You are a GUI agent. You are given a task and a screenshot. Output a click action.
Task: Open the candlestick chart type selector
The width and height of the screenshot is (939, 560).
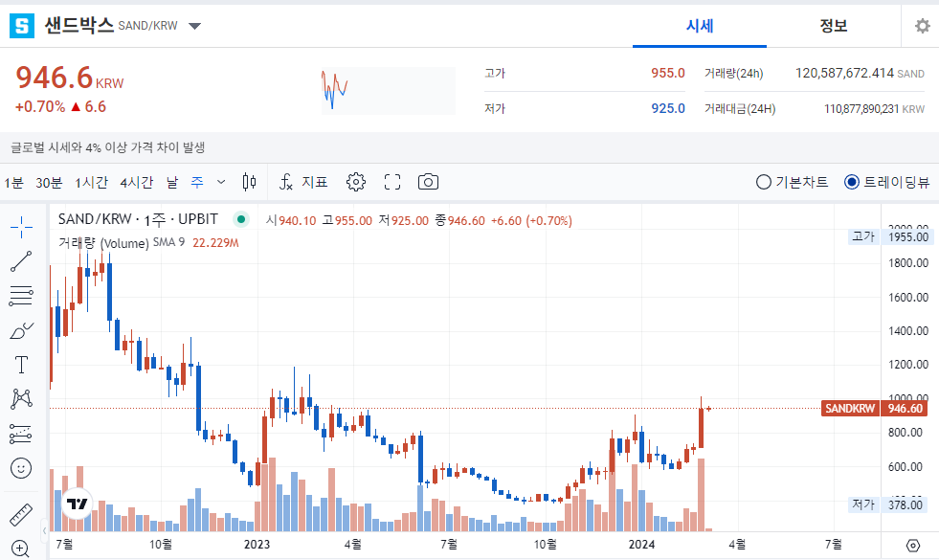(x=250, y=182)
